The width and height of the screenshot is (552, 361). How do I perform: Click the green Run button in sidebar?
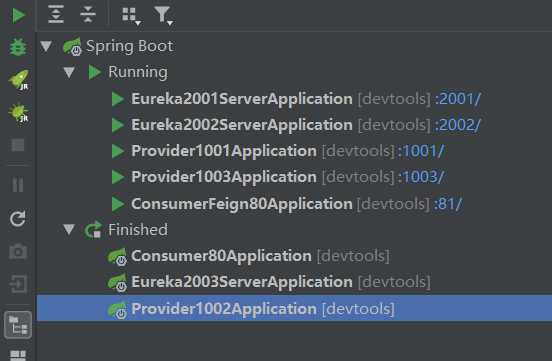(x=18, y=15)
